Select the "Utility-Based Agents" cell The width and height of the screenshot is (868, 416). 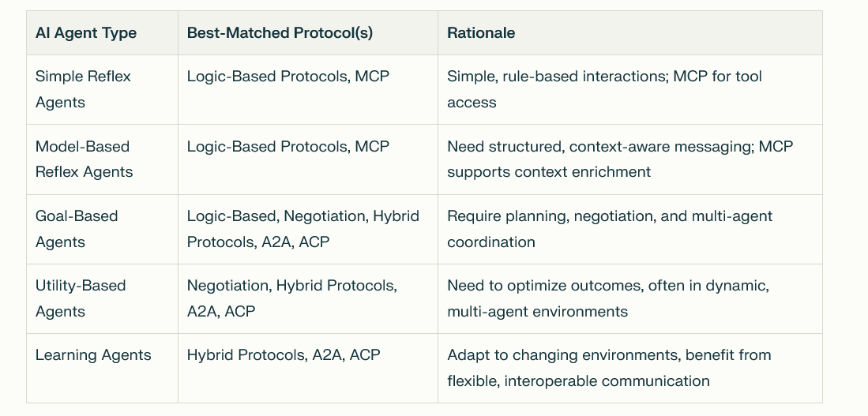(x=81, y=298)
